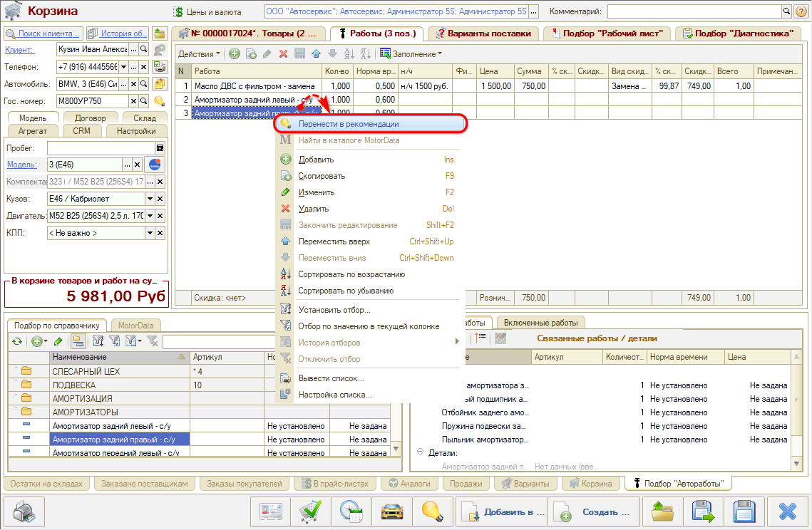Viewport: 812px width, 530px height.
Task: Click the catalog list scrollbar down arrow
Action: point(396,449)
